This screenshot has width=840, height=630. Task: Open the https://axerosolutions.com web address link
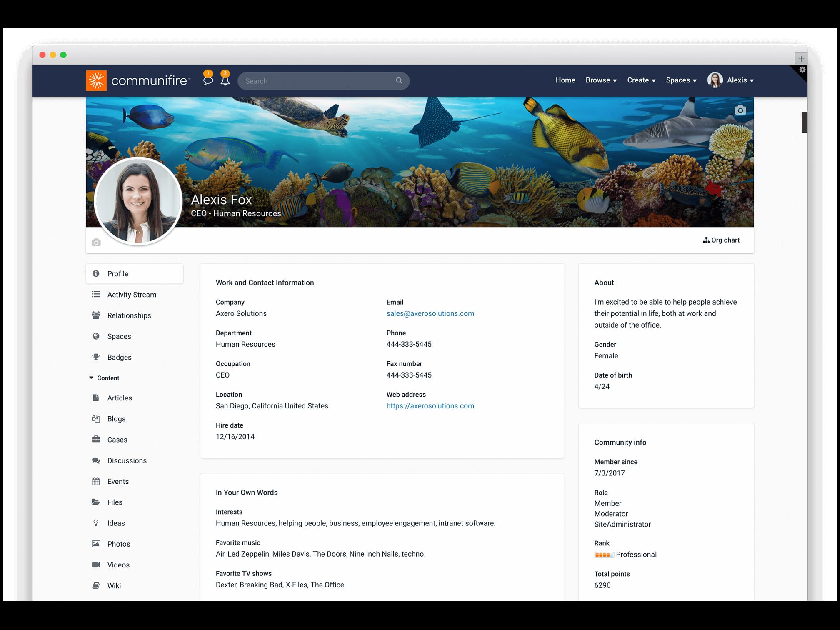pyautogui.click(x=430, y=405)
